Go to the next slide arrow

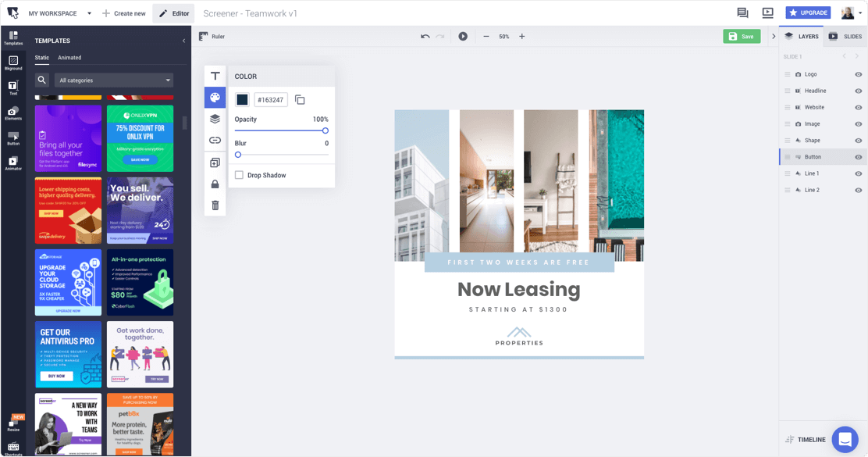pyautogui.click(x=857, y=56)
